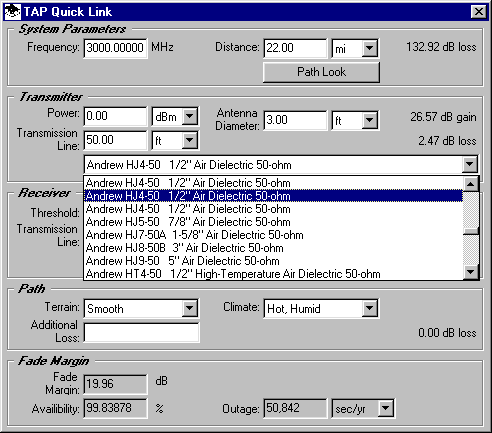Click the TAP application icon in title bar

tap(13, 12)
